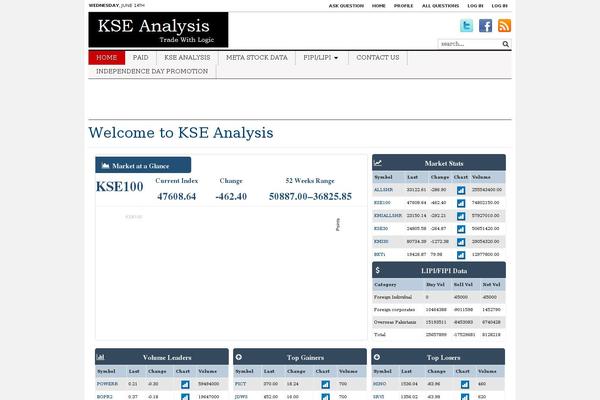Screen dimensions: 600x400
Task: Click the KSE Analysis logo banner
Action: (x=158, y=30)
